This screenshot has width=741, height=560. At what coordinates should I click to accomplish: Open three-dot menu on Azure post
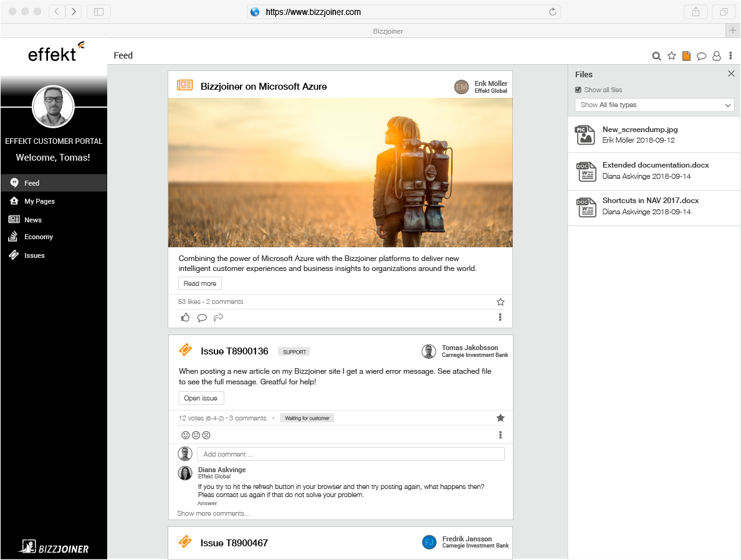500,318
